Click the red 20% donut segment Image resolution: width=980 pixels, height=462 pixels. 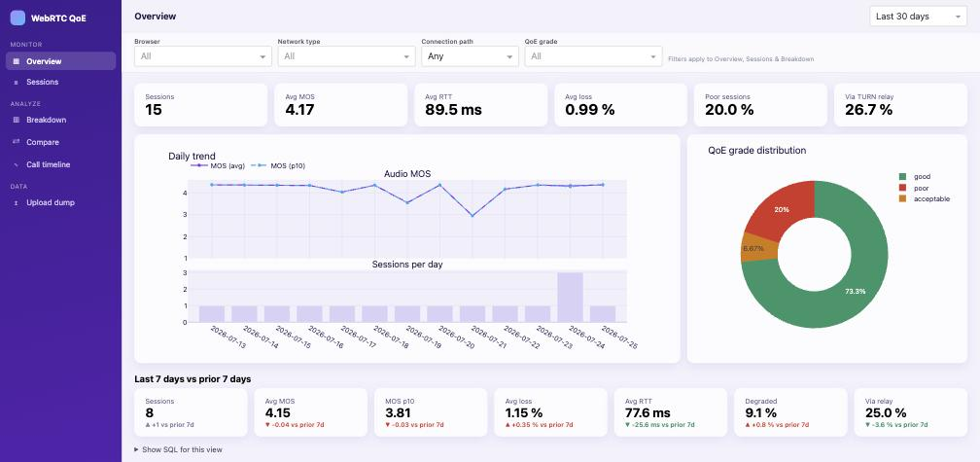pos(782,209)
